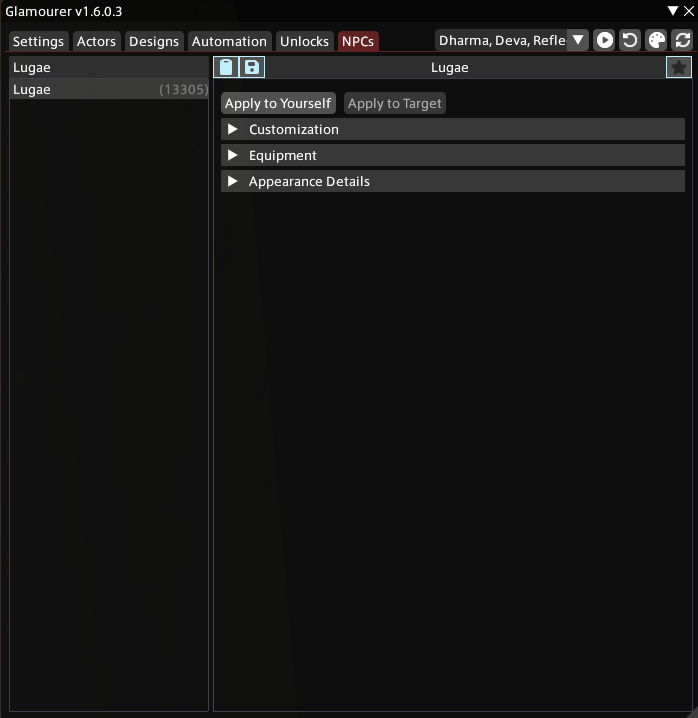Expand the Appearance Details section

(x=453, y=181)
